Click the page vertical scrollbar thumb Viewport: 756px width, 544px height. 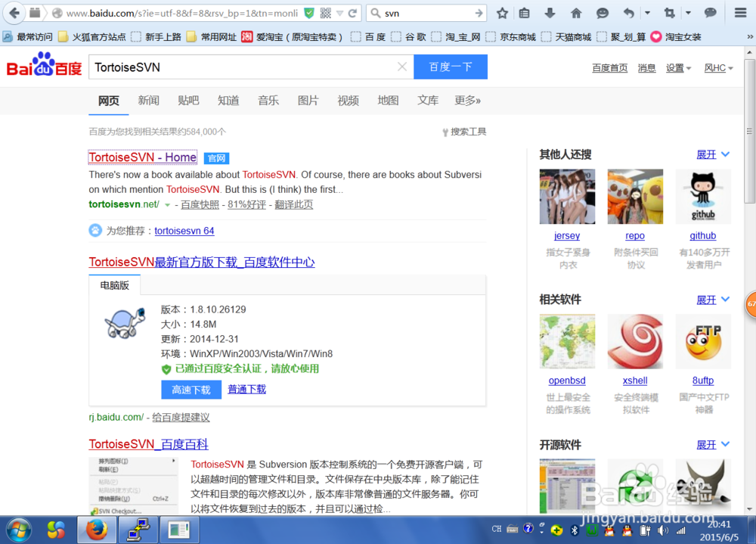(x=748, y=131)
